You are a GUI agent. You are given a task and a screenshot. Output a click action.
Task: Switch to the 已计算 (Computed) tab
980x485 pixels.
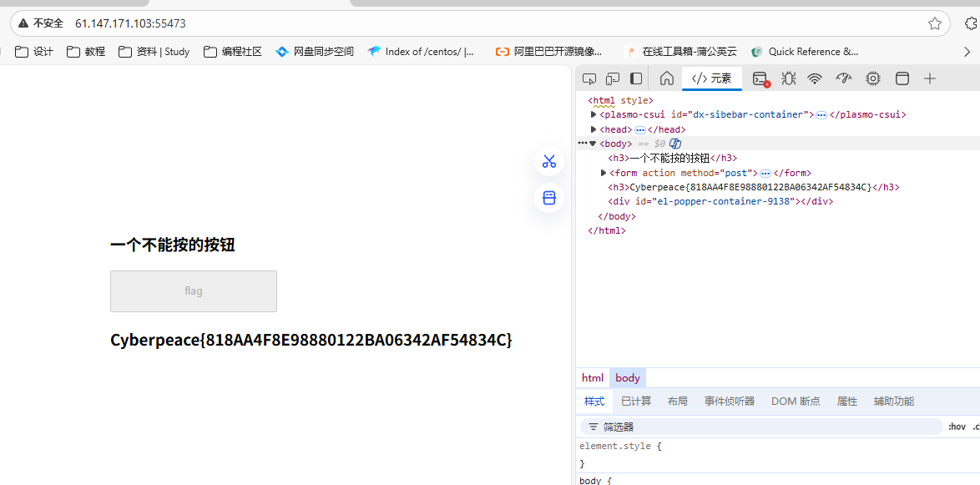tap(636, 402)
